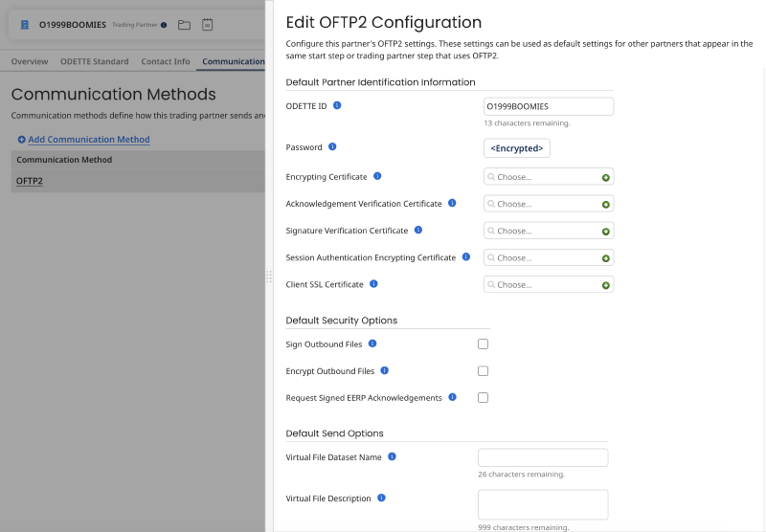The image size is (766, 532).
Task: Click the O1999BOOMIES component name in header
Action: point(73,25)
